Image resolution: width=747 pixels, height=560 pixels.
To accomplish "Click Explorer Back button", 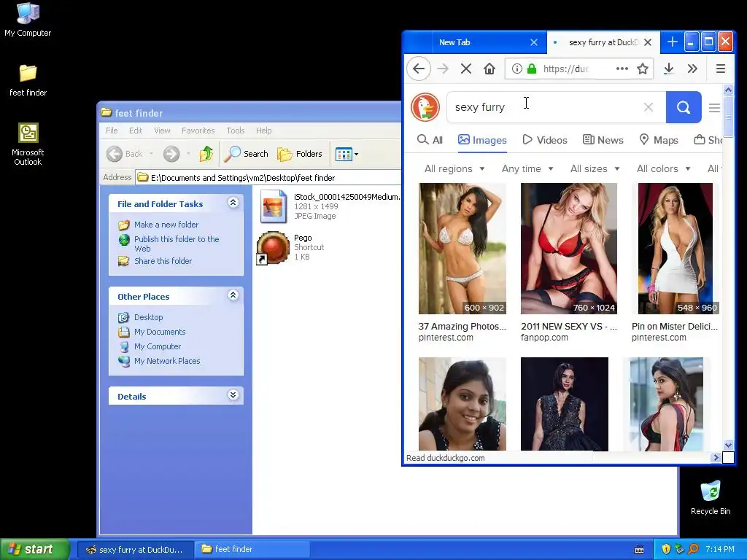I will click(x=124, y=154).
